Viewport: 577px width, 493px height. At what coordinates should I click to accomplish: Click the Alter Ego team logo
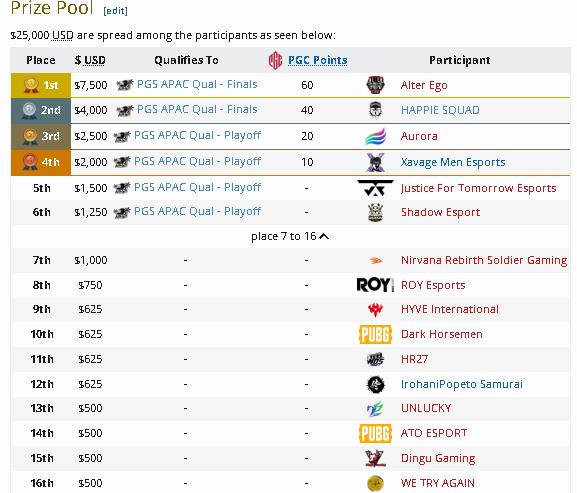[x=375, y=85]
